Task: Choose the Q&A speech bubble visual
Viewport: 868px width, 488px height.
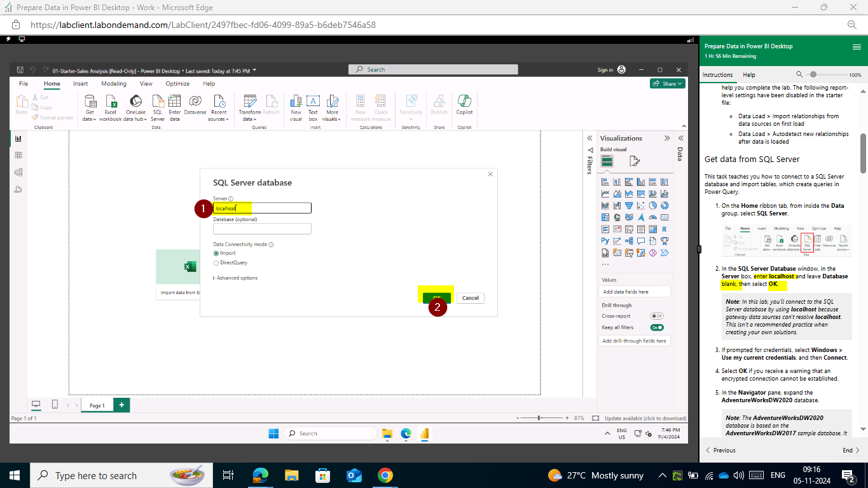Action: (x=641, y=241)
